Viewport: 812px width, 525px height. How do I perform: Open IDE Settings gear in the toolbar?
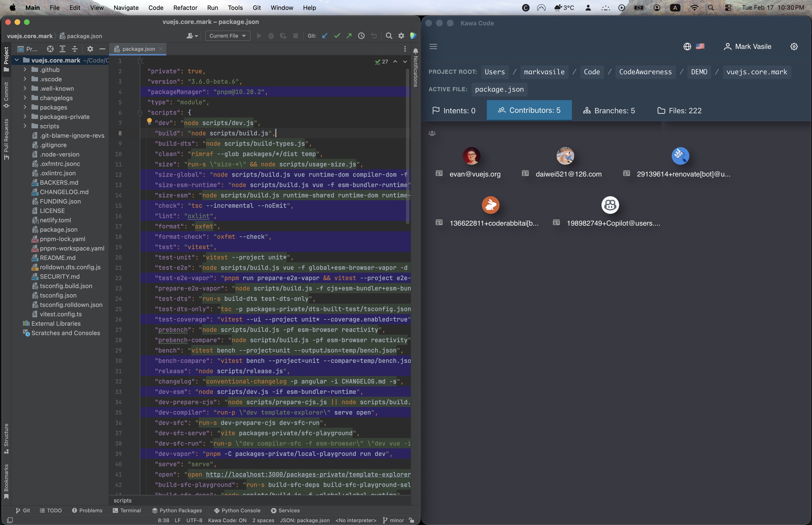coord(401,36)
